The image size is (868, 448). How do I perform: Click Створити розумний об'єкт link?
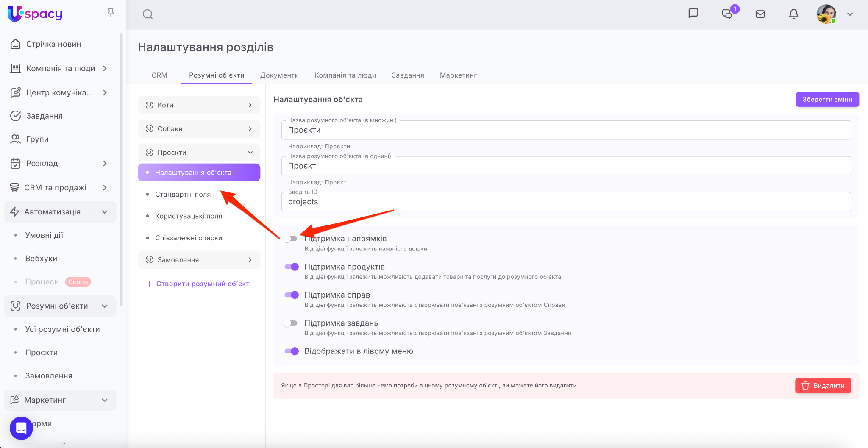[198, 284]
